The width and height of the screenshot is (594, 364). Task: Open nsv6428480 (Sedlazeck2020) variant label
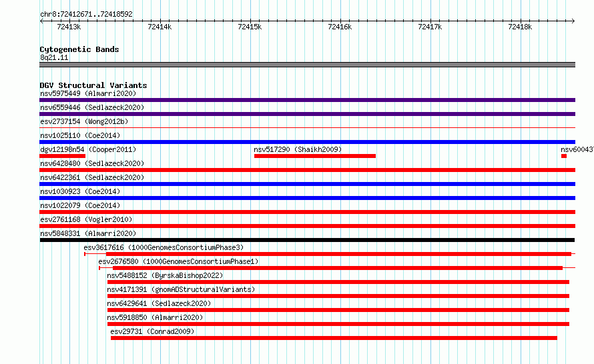click(92, 163)
